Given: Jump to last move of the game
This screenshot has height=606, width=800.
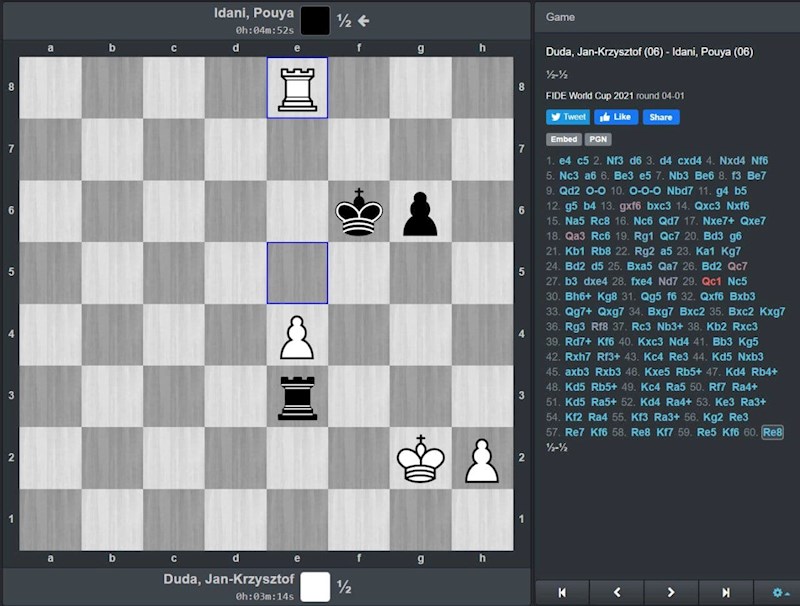Looking at the screenshot, I should point(726,592).
